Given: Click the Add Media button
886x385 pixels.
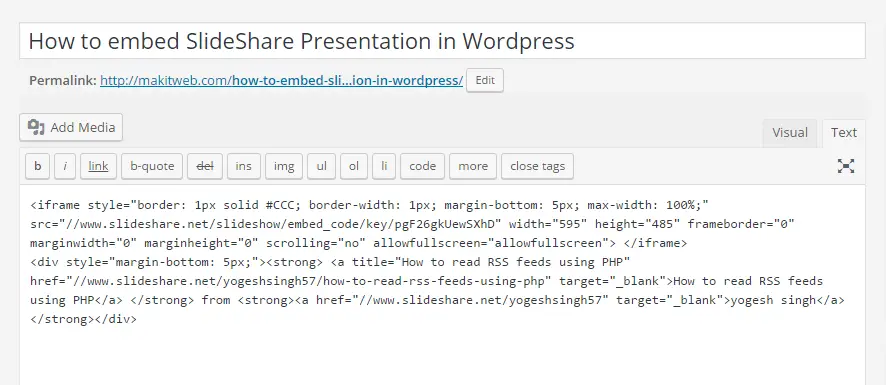Looking at the screenshot, I should (71, 127).
